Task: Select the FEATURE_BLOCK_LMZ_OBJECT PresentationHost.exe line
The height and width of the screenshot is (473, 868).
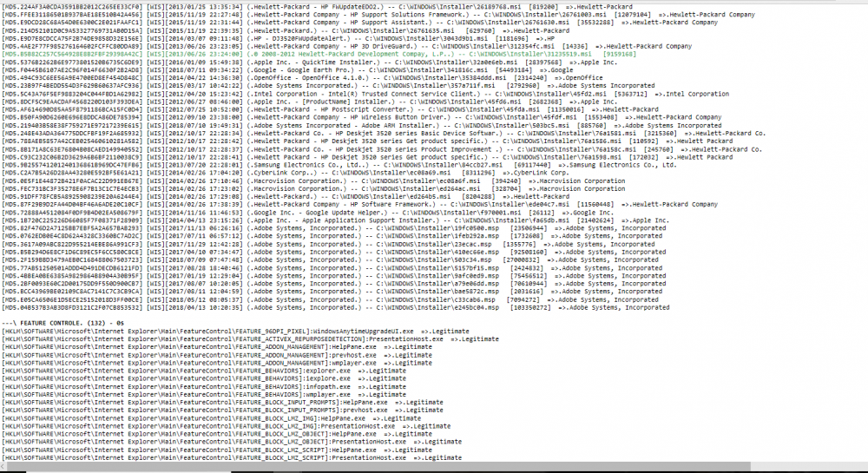Action: coord(232,442)
